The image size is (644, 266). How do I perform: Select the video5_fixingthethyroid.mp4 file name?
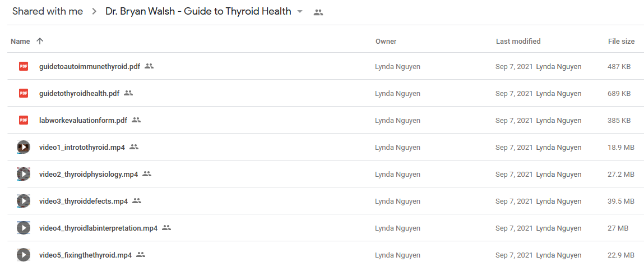click(85, 255)
